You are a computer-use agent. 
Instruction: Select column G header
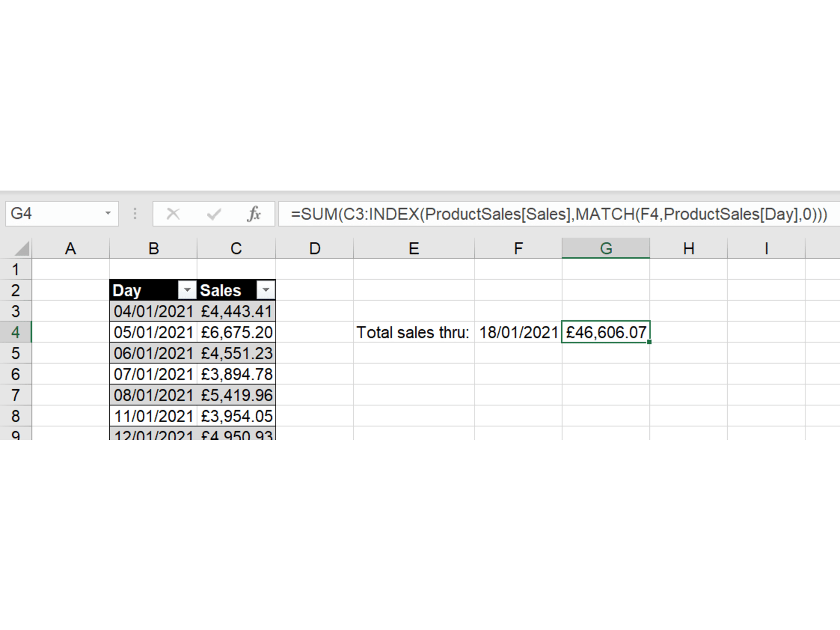click(605, 248)
